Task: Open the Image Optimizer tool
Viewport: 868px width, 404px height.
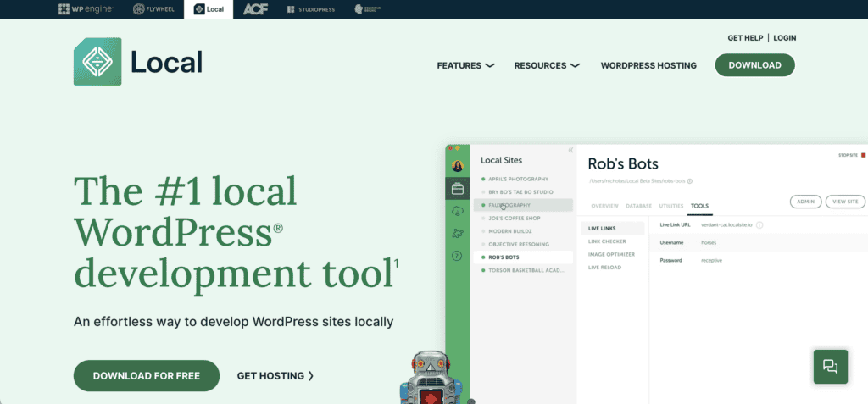Action: pyautogui.click(x=613, y=254)
